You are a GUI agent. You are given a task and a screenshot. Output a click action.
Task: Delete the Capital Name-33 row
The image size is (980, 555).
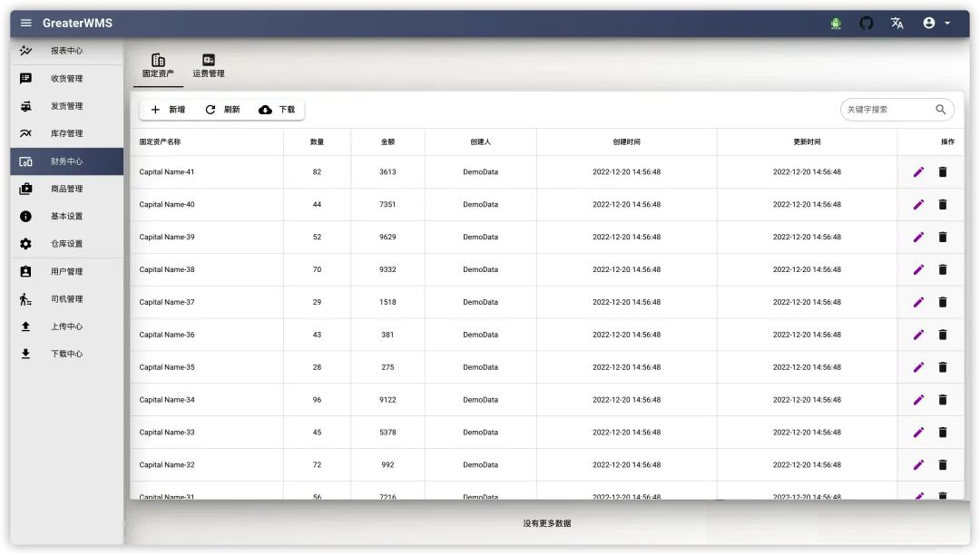943,432
